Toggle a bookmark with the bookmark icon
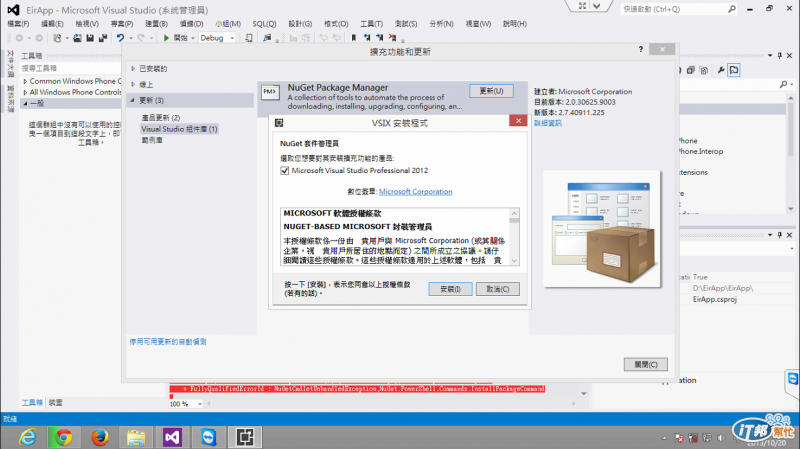The height and width of the screenshot is (449, 800). coord(354,38)
